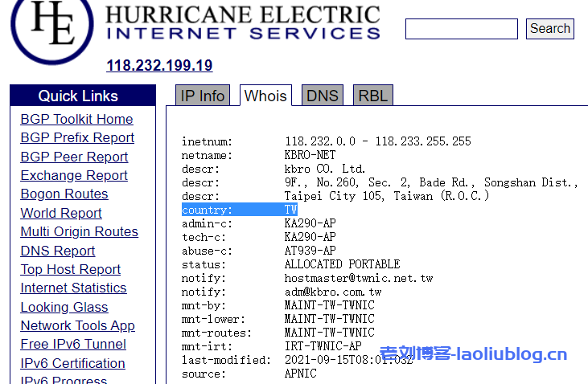Viewport: 588px width, 384px height.
Task: Click the Quick Links header
Action: pos(83,96)
